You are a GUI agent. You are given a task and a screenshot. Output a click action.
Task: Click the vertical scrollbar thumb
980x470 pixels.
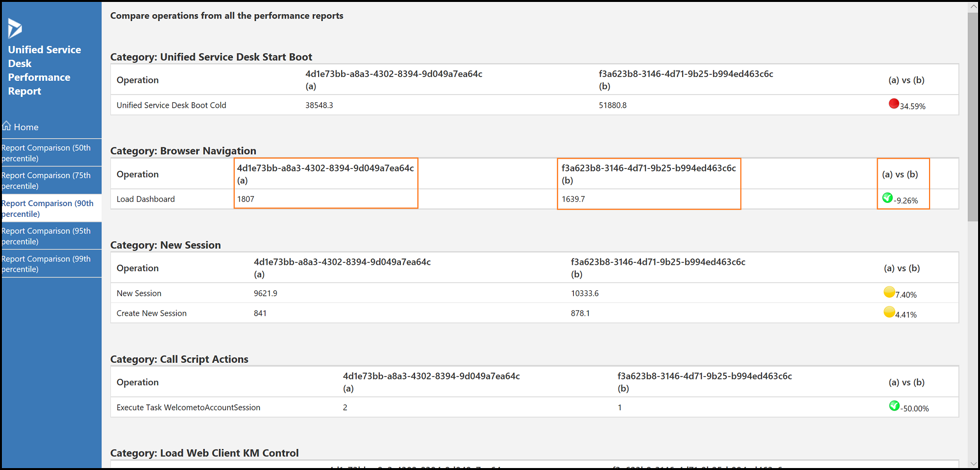point(973,117)
